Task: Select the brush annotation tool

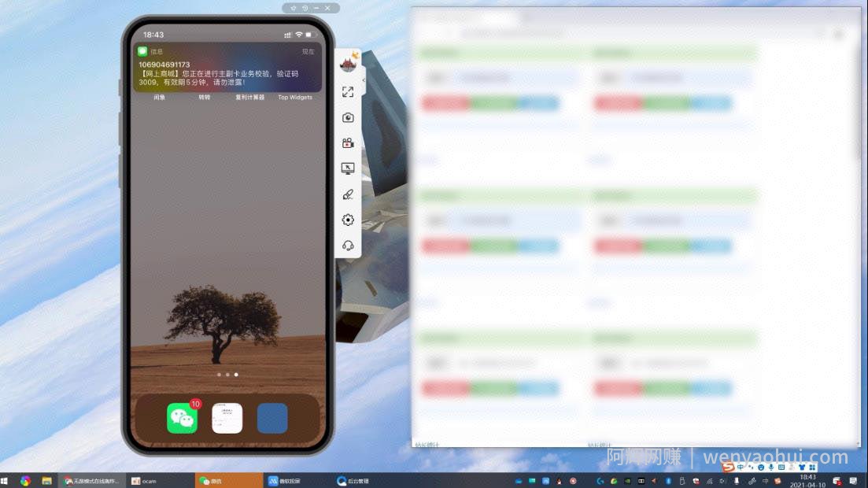Action: [x=348, y=194]
